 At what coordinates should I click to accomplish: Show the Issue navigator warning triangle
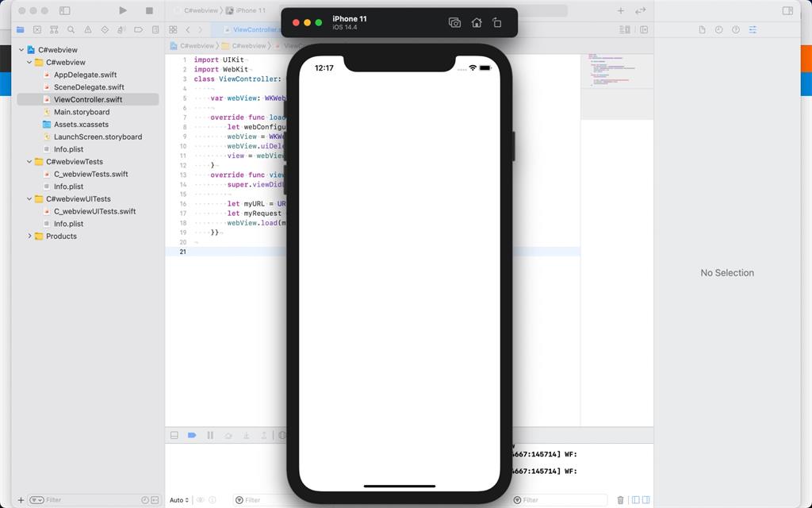click(87, 29)
